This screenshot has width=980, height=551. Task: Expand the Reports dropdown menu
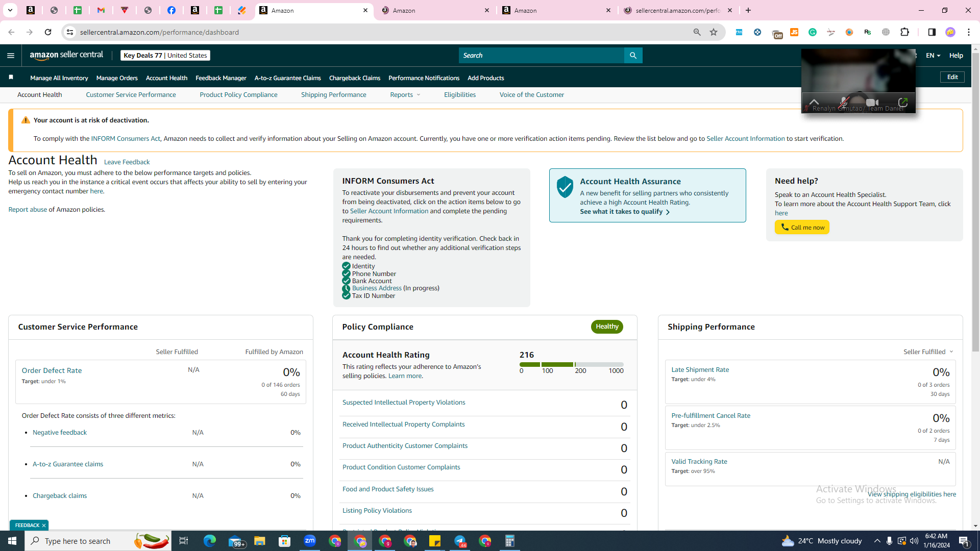(x=405, y=95)
